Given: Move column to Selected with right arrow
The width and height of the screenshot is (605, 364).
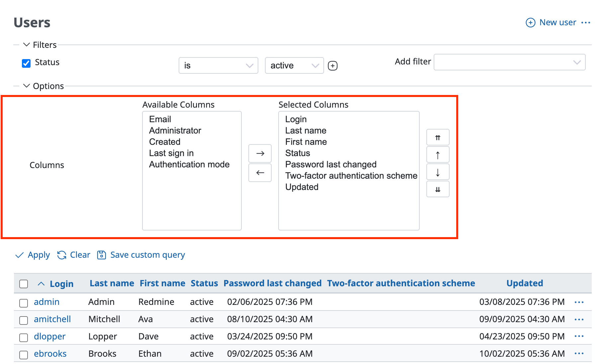Looking at the screenshot, I should pos(260,153).
